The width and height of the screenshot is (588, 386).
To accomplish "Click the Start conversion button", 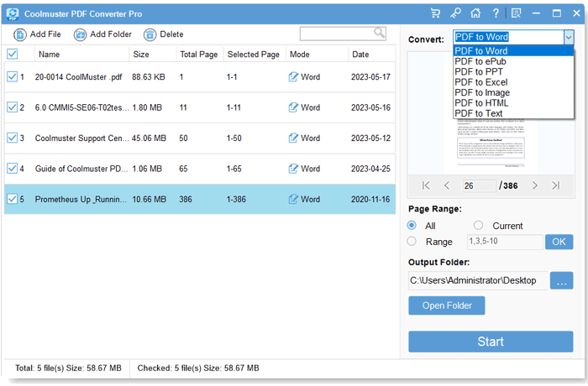I will point(491,342).
